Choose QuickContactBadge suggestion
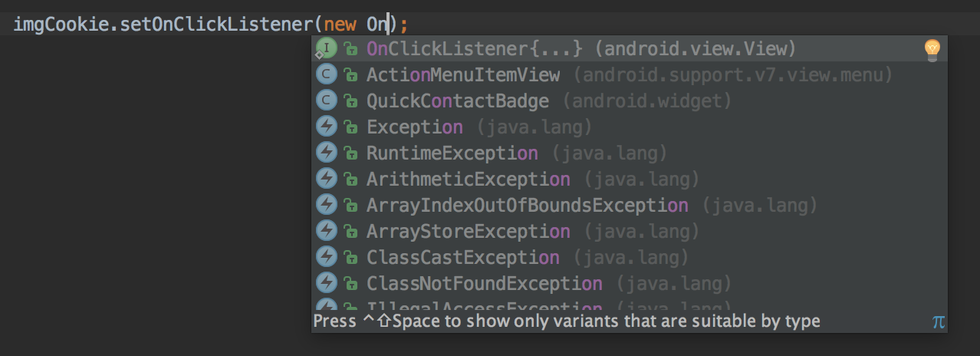980x356 pixels. 629,101
